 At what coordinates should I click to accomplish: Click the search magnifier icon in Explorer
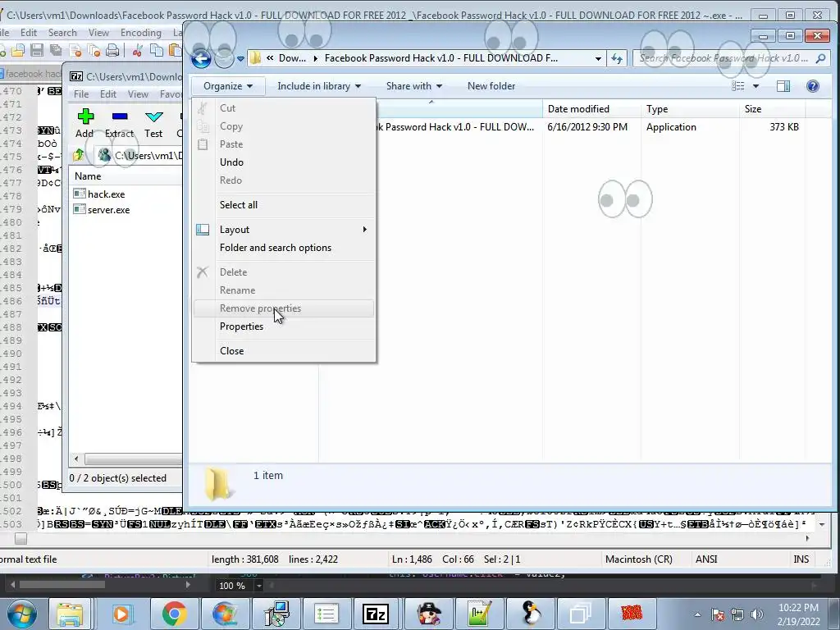820,58
